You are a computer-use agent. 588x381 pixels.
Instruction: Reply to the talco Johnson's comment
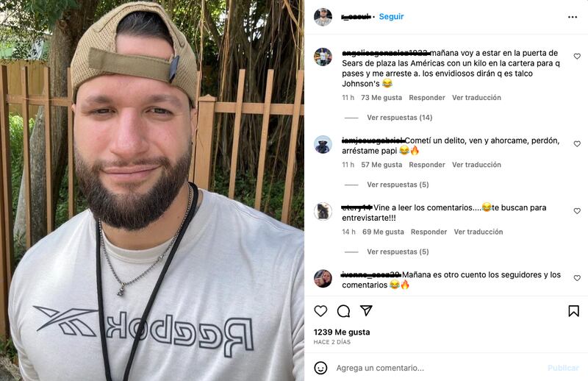pyautogui.click(x=427, y=98)
